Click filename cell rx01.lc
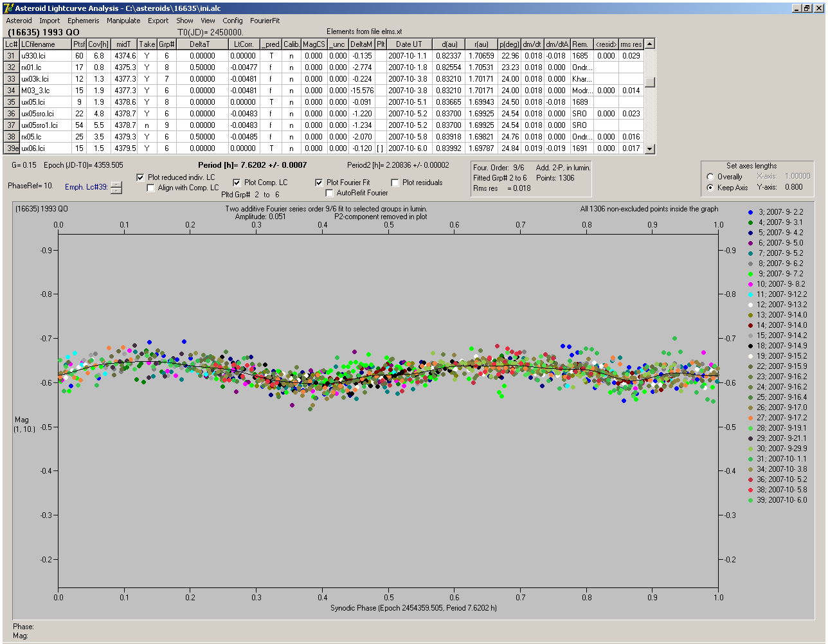 pos(45,67)
